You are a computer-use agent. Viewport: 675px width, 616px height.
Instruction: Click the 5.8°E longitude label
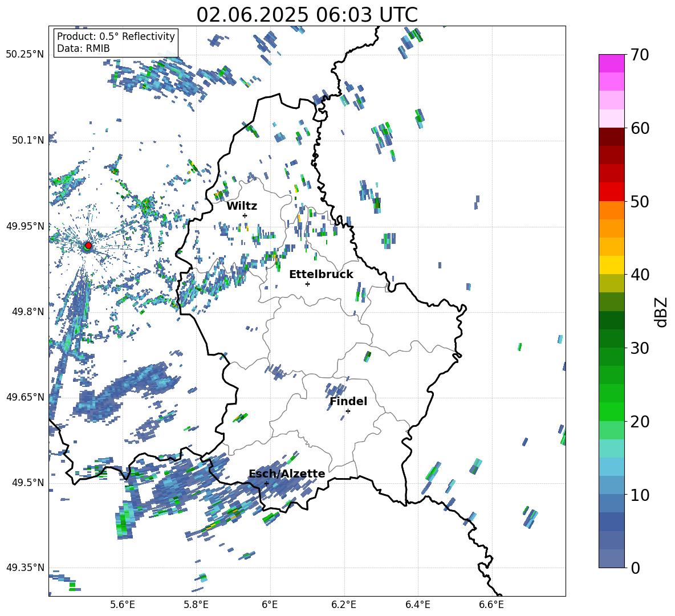[x=196, y=605]
